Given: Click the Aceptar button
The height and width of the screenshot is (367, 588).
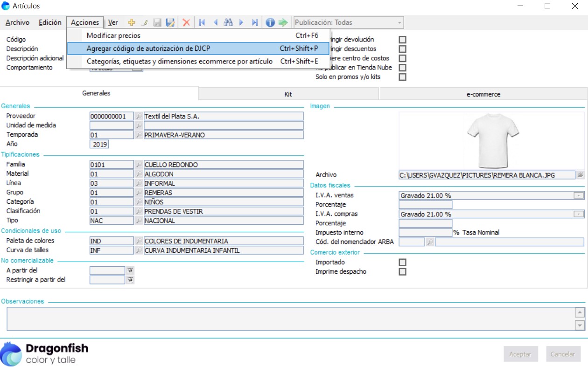Looking at the screenshot, I should (520, 354).
